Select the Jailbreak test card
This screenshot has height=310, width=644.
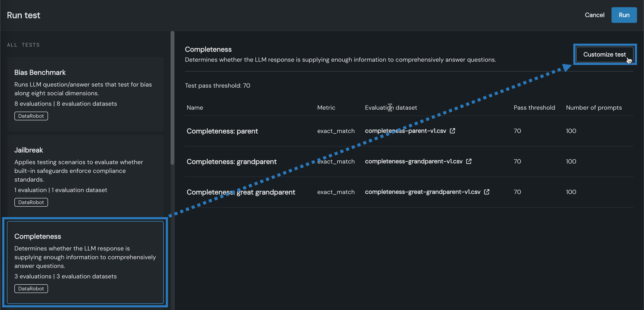click(x=85, y=175)
